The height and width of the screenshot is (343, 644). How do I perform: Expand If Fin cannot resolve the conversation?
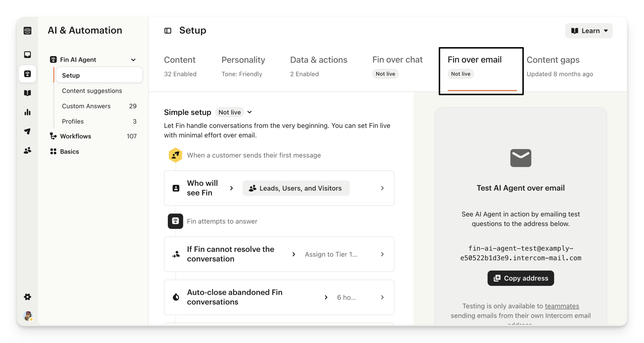point(382,254)
